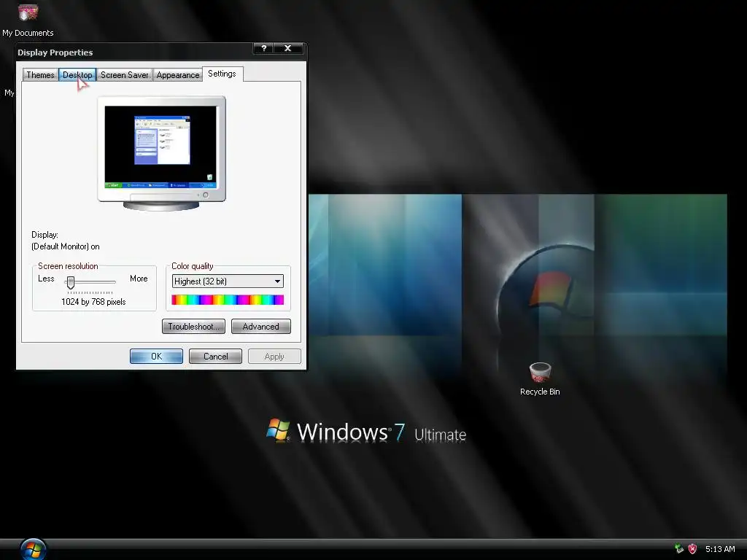Switch to the Desktop tab
Image resolution: width=747 pixels, height=560 pixels.
tap(77, 75)
